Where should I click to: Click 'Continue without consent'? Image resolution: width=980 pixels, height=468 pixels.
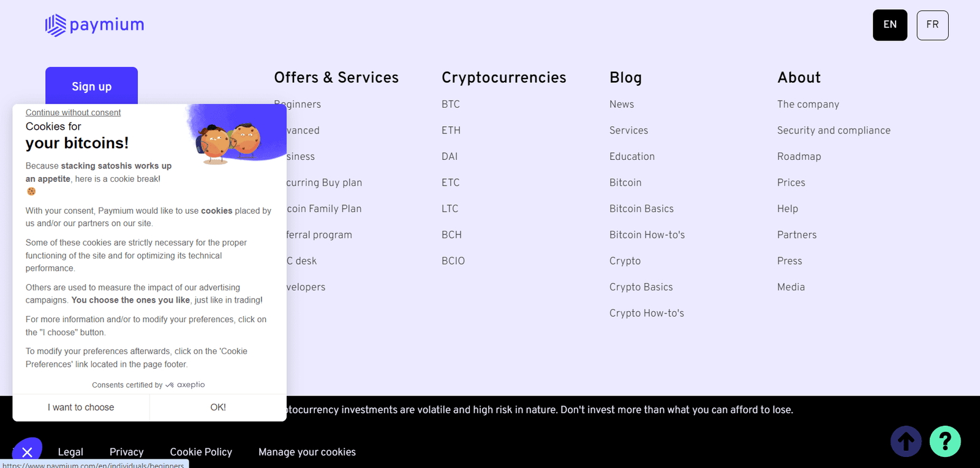pos(73,112)
